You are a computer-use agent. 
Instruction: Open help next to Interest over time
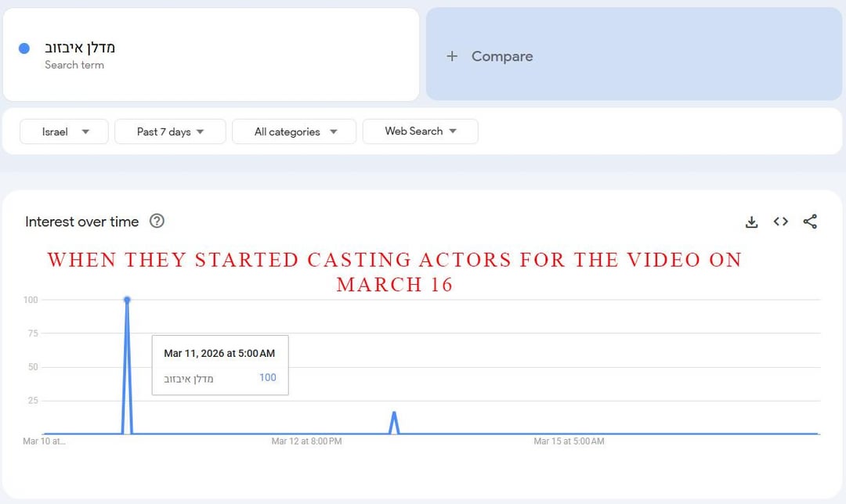tap(157, 221)
